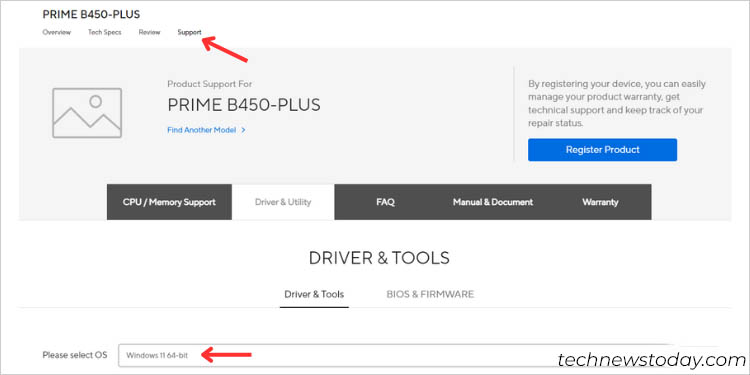Go to Tech Specs tab
This screenshot has width=750, height=375.
[x=104, y=33]
